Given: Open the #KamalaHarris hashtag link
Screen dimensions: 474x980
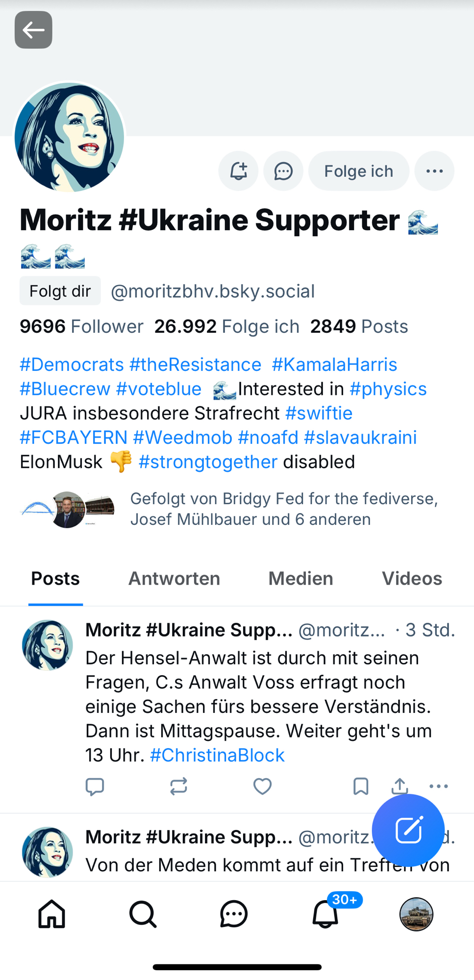Looking at the screenshot, I should point(334,365).
